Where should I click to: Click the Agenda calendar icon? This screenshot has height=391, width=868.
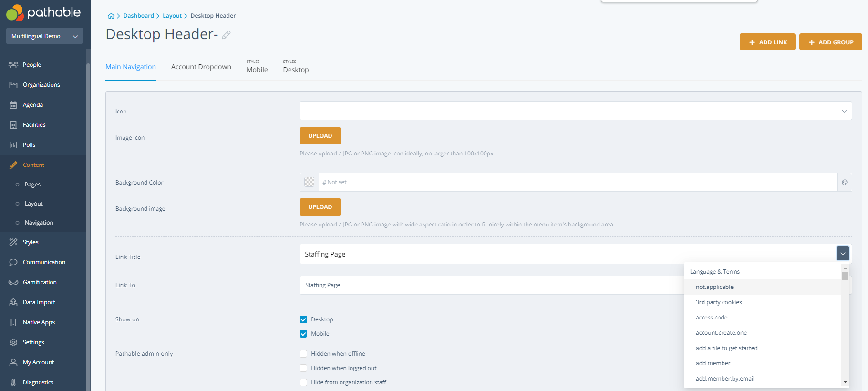coord(13,105)
